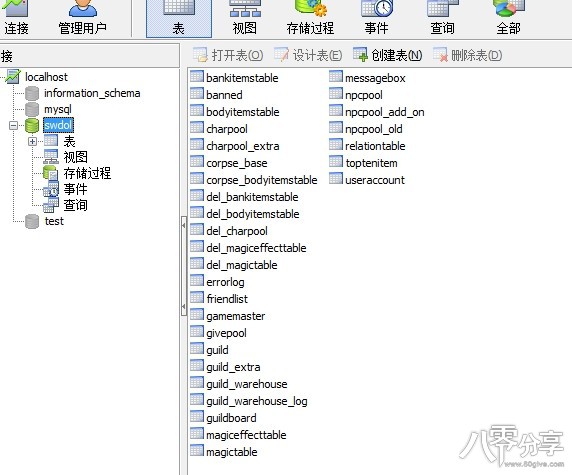Screen dimensions: 572x475
Task: Select the information_schema database
Action: (92, 93)
